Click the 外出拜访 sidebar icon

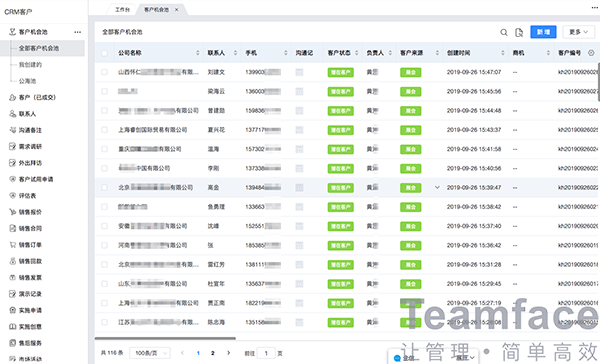[13, 163]
